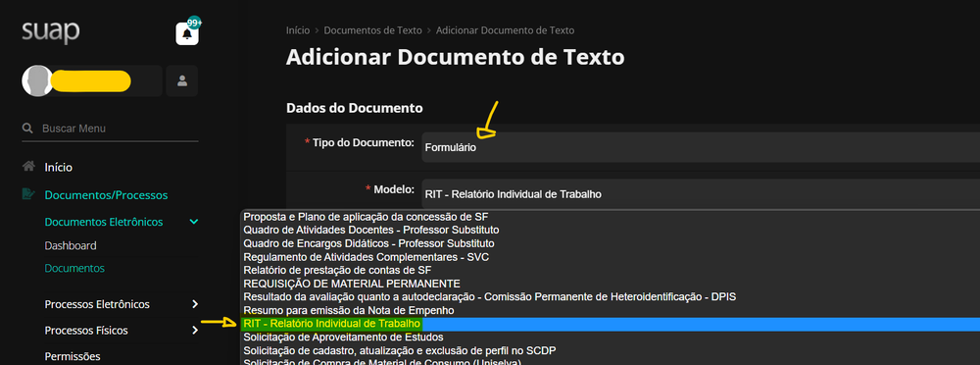Select Quadro de Atividades Docentes option
This screenshot has width=980, height=365.
(x=610, y=230)
